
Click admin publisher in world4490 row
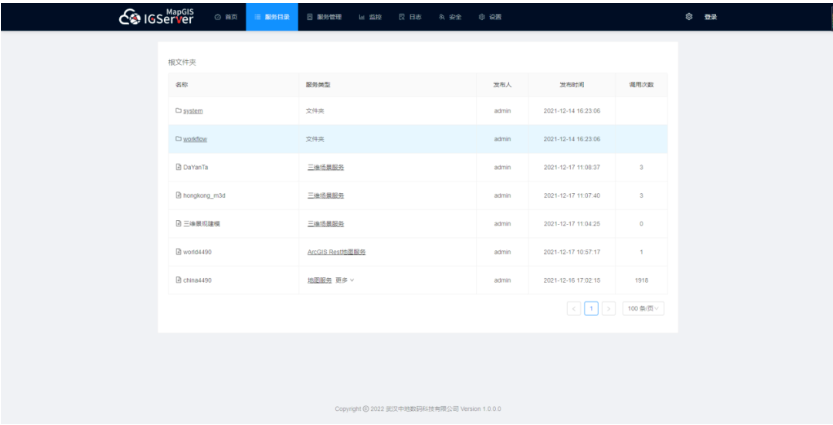502,252
